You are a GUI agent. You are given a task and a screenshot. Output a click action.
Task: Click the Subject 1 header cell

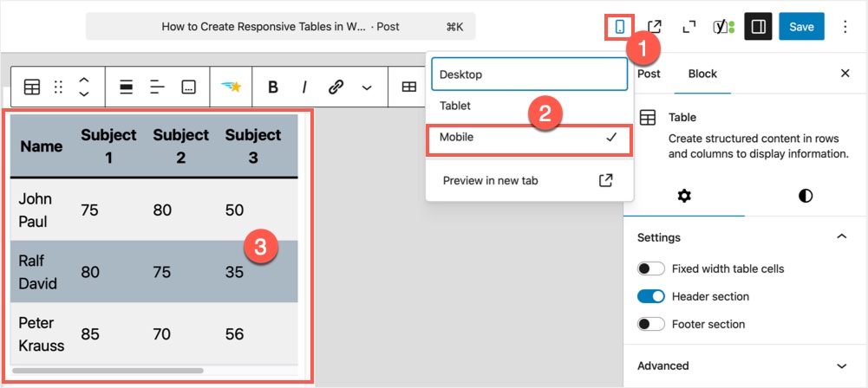point(108,146)
